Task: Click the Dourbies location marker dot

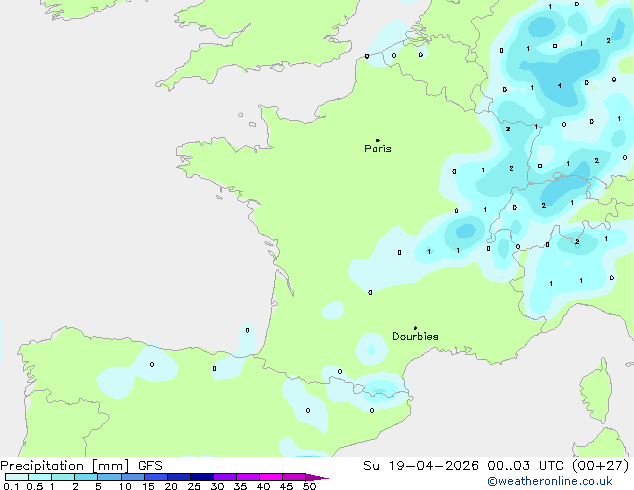Action: point(415,328)
